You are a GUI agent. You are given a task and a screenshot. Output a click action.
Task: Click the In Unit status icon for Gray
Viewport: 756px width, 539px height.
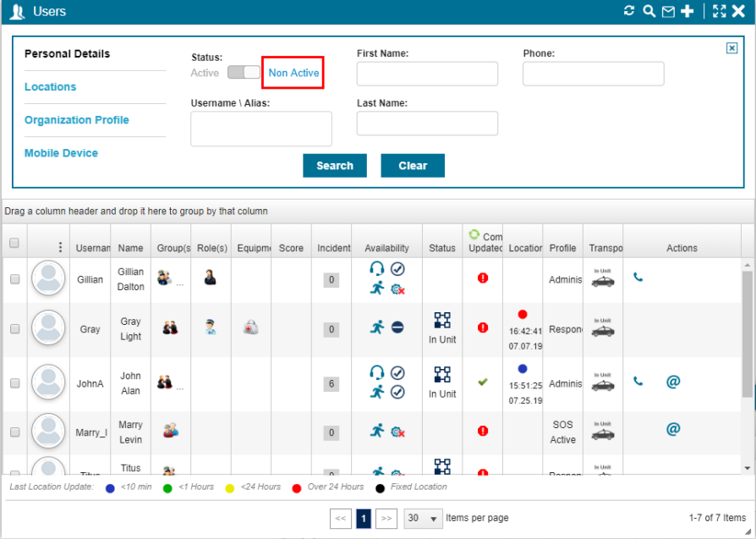[x=441, y=320]
